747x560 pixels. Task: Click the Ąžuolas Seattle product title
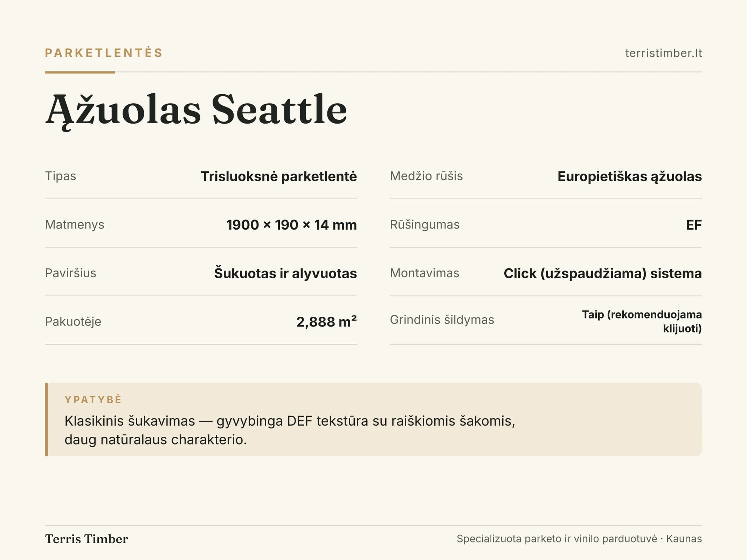tap(196, 110)
